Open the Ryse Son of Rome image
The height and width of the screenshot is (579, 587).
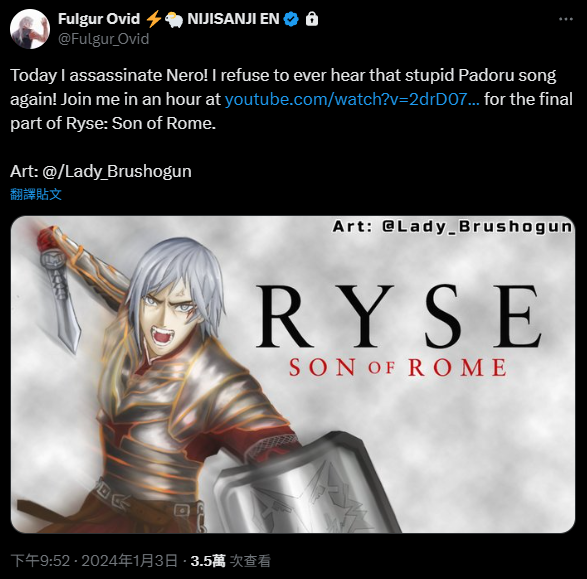point(293,374)
